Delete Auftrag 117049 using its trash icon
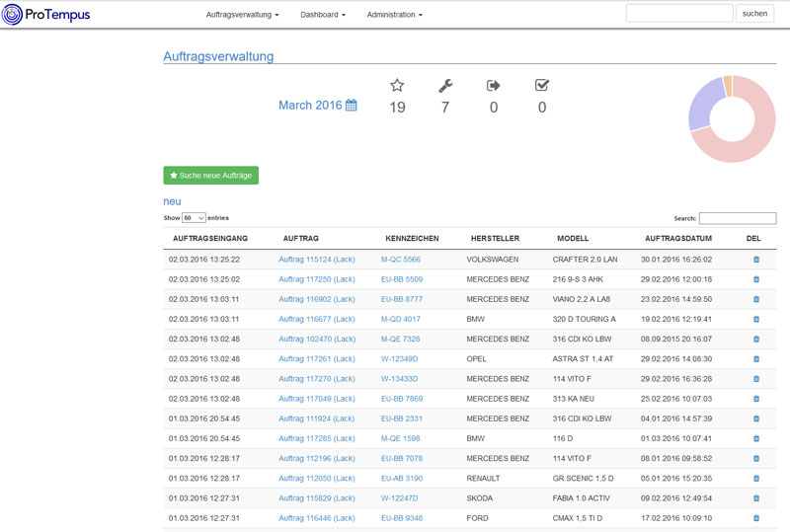790x532 pixels. click(756, 399)
